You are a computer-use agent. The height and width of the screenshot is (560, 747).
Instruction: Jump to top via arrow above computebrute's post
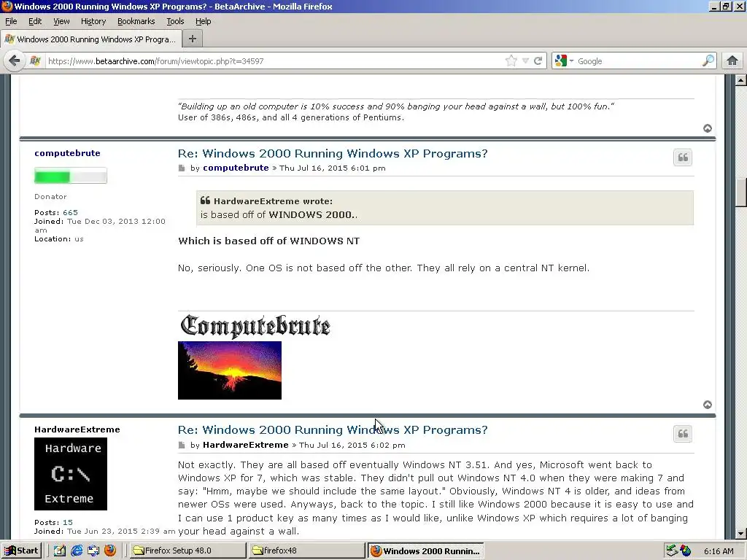coord(708,128)
